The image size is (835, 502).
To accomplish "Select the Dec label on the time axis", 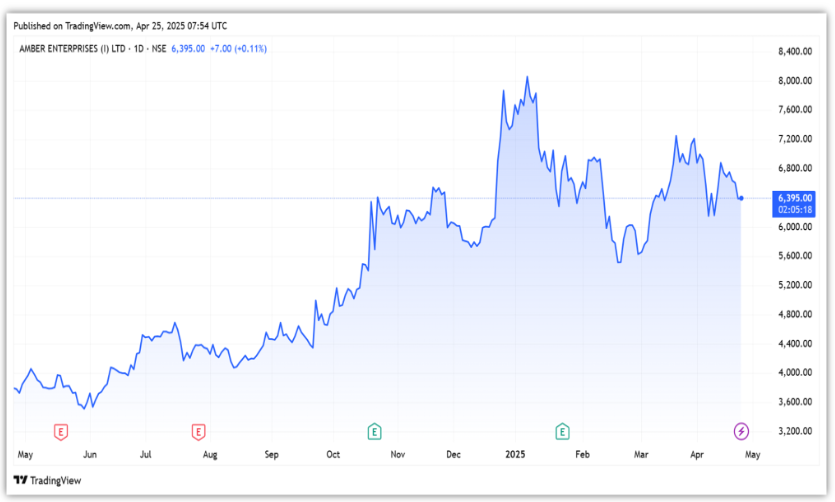I will pos(451,454).
